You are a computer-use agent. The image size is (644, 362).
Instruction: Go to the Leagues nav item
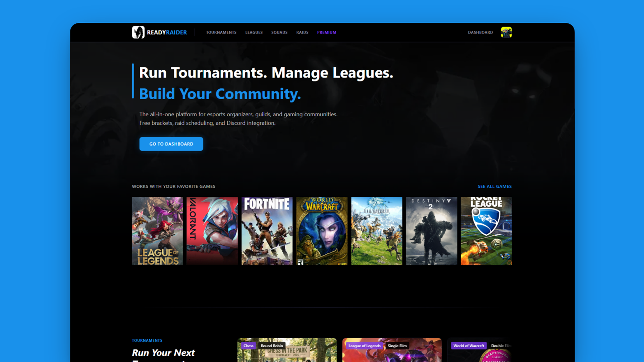pyautogui.click(x=254, y=33)
